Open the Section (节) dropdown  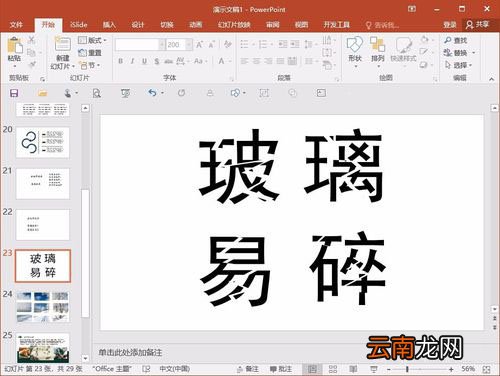click(x=89, y=65)
